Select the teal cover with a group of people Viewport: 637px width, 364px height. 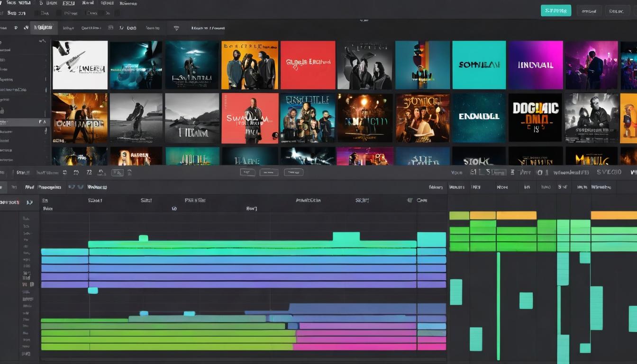point(308,118)
